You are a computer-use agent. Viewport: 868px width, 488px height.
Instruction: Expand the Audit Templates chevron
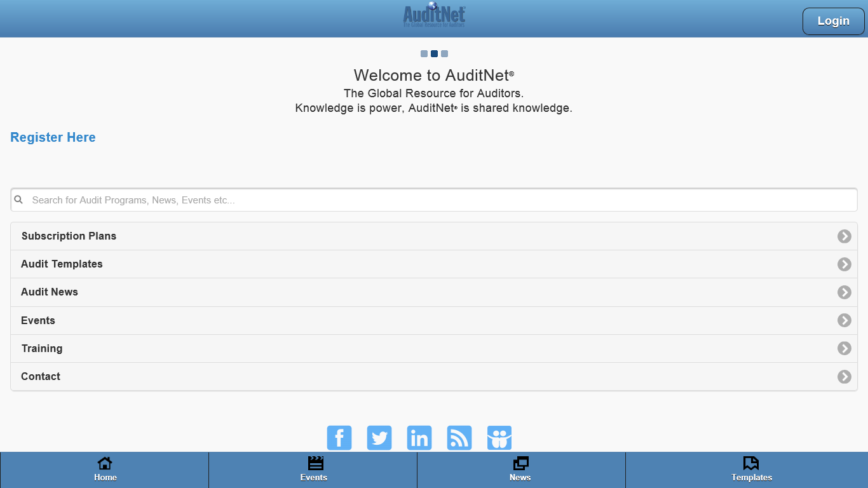(844, 264)
